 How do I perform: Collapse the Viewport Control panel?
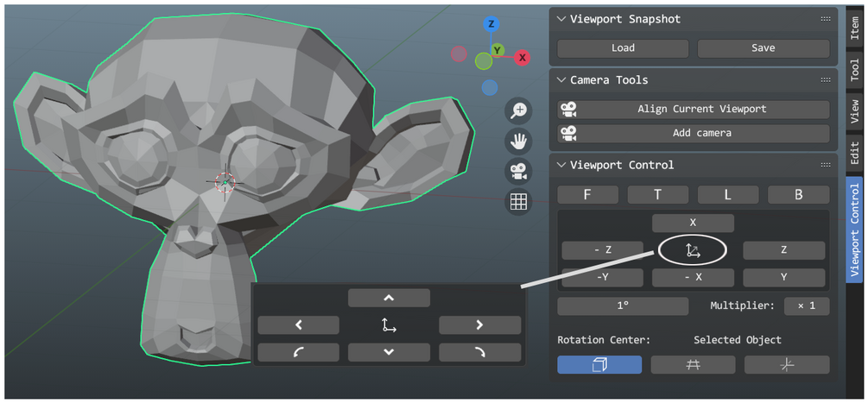click(561, 165)
